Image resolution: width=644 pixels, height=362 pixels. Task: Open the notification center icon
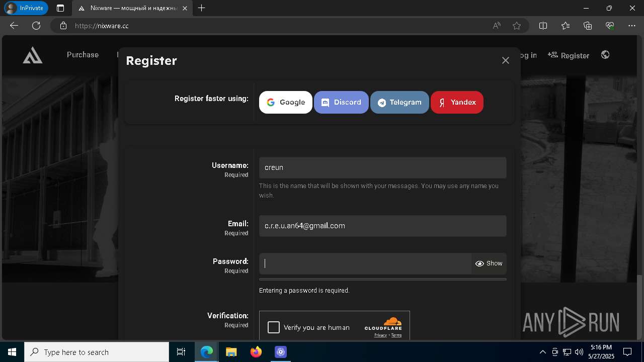click(x=627, y=352)
